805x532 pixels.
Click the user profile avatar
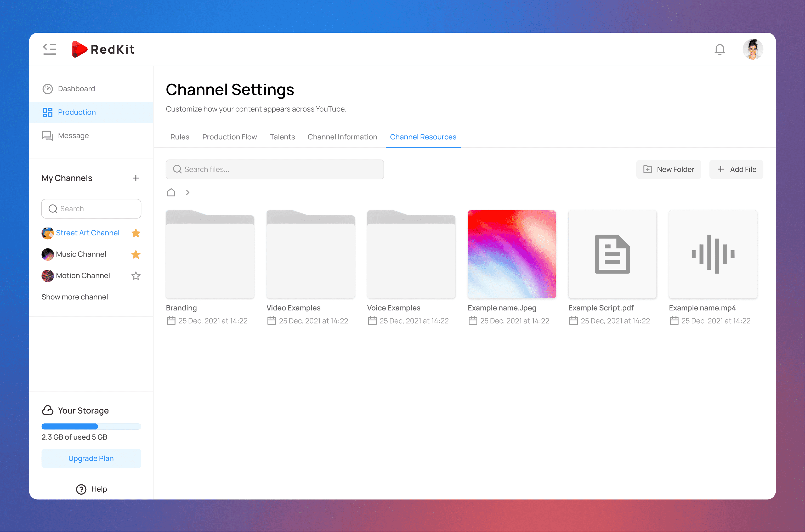pos(752,49)
